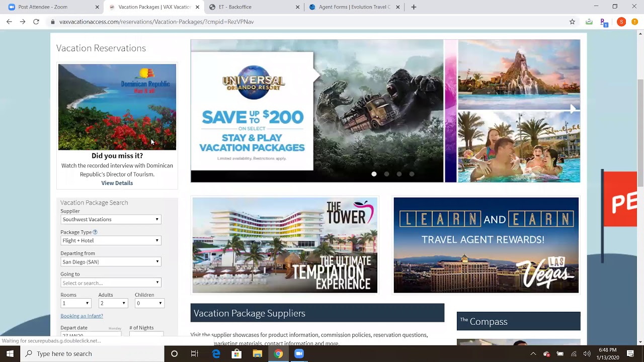Open Learn and Earn Las Vegas ad
The height and width of the screenshot is (362, 644).
tap(486, 245)
